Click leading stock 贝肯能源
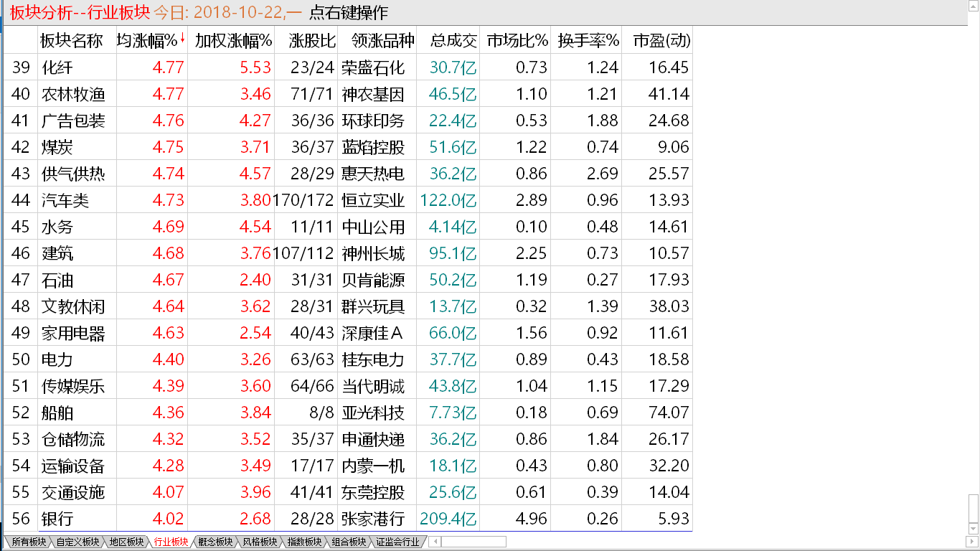 point(373,280)
